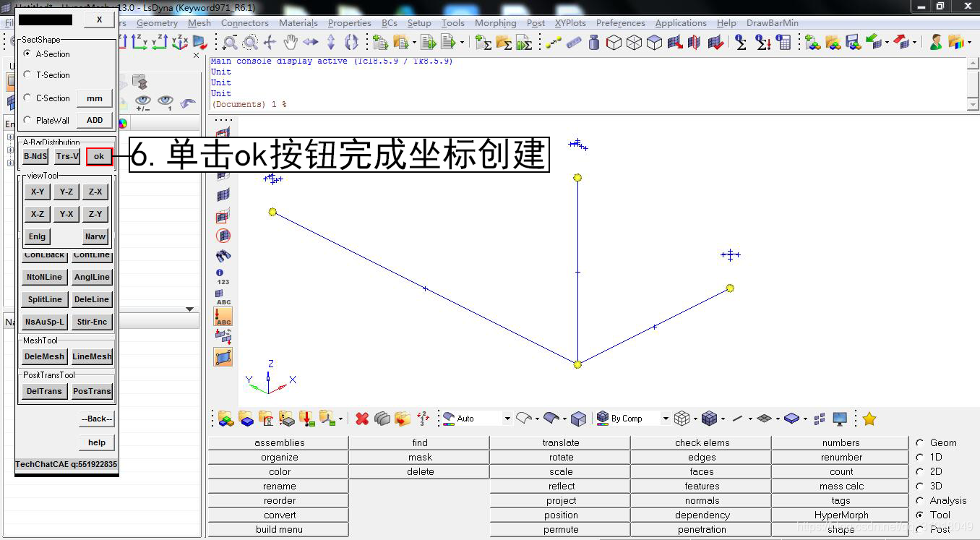Open the check elems panel
The image size is (980, 540).
(702, 442)
